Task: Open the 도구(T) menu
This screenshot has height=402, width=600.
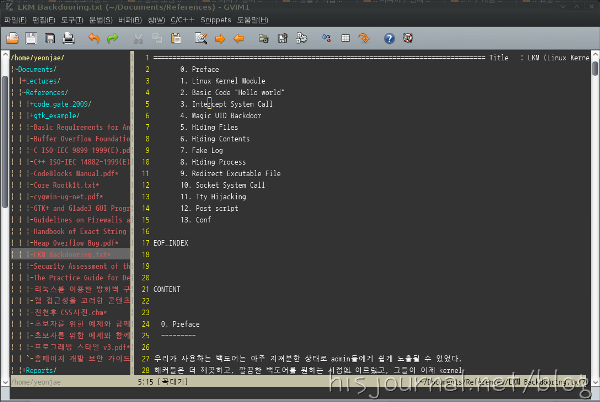Action: pos(72,20)
